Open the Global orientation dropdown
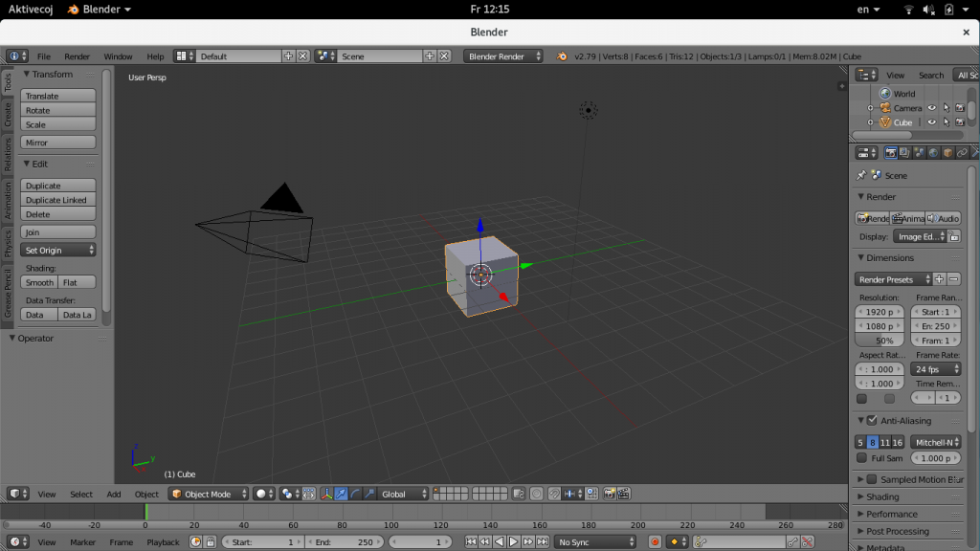The image size is (980, 551). tap(403, 494)
